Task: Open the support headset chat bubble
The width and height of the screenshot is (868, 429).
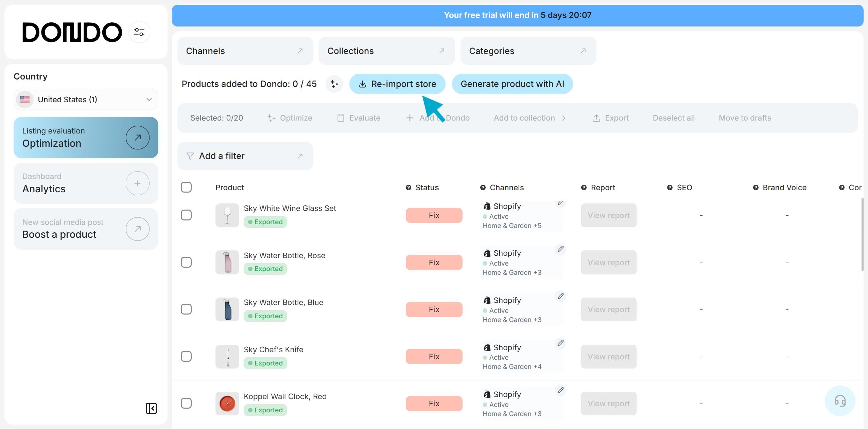Action: (x=840, y=401)
